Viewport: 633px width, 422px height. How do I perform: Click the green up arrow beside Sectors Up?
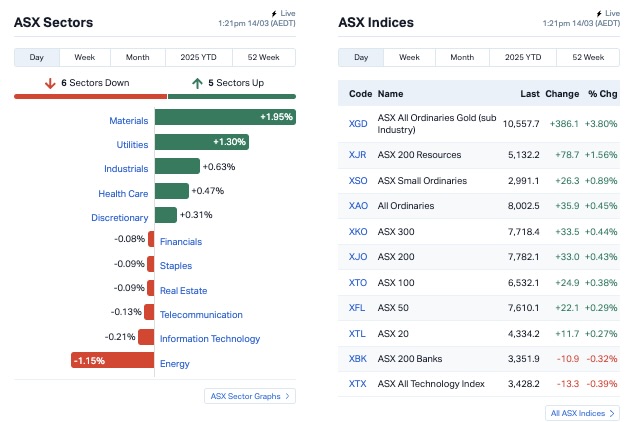(197, 83)
